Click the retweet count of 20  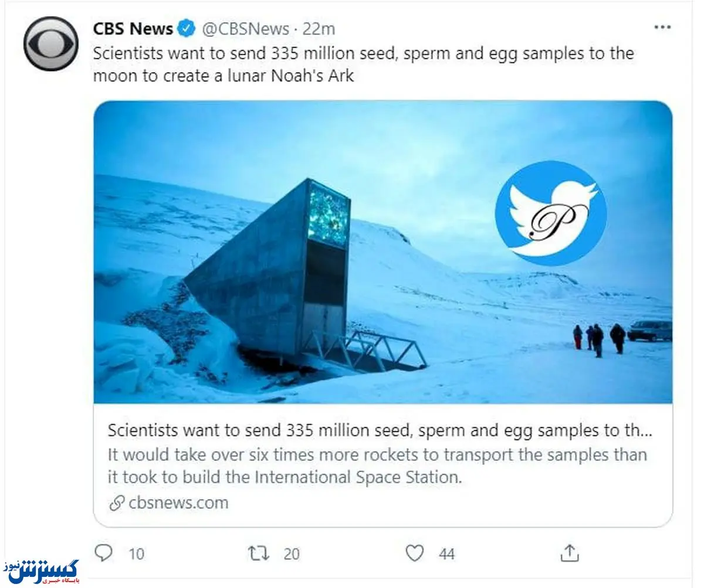coord(291,553)
